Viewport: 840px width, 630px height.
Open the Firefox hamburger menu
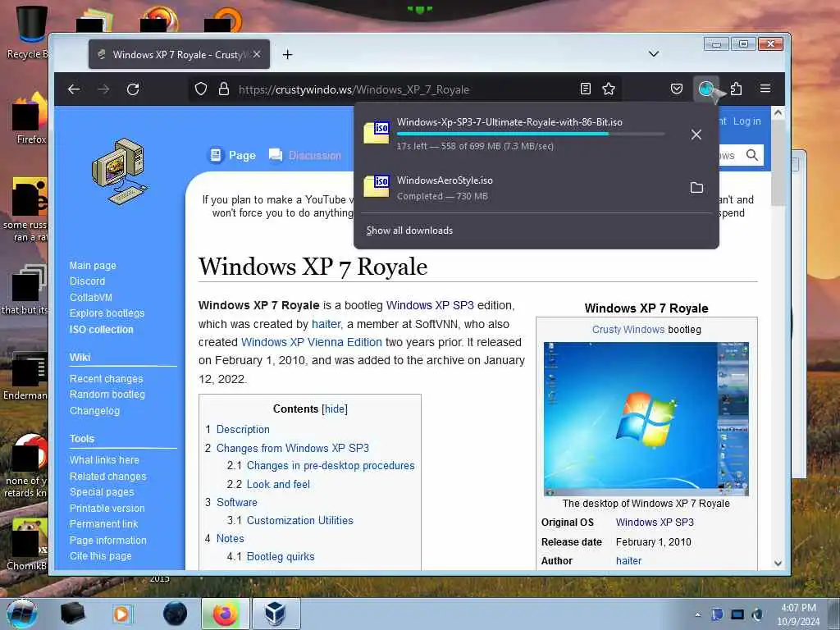pyautogui.click(x=765, y=89)
